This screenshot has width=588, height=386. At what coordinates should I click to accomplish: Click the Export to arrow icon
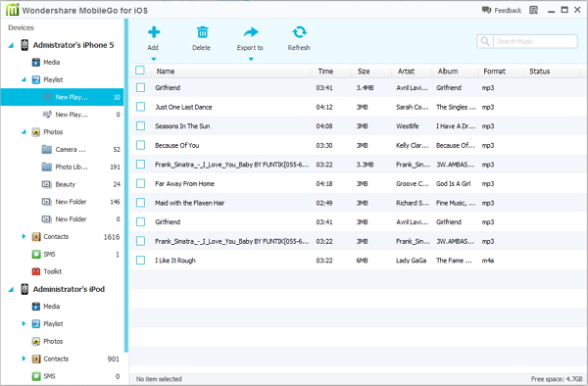pos(251,32)
